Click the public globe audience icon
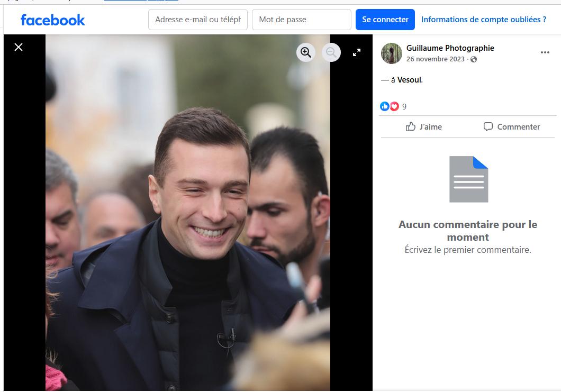 [x=474, y=59]
